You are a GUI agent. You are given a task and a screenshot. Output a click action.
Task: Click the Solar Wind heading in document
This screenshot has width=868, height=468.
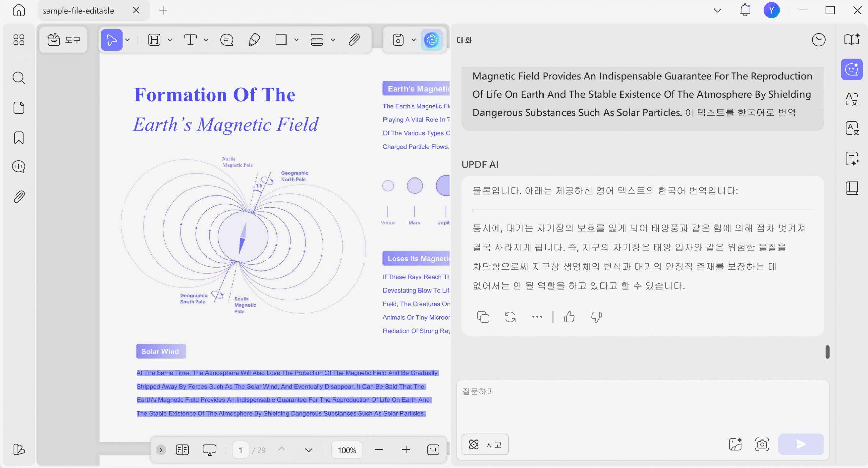(160, 351)
